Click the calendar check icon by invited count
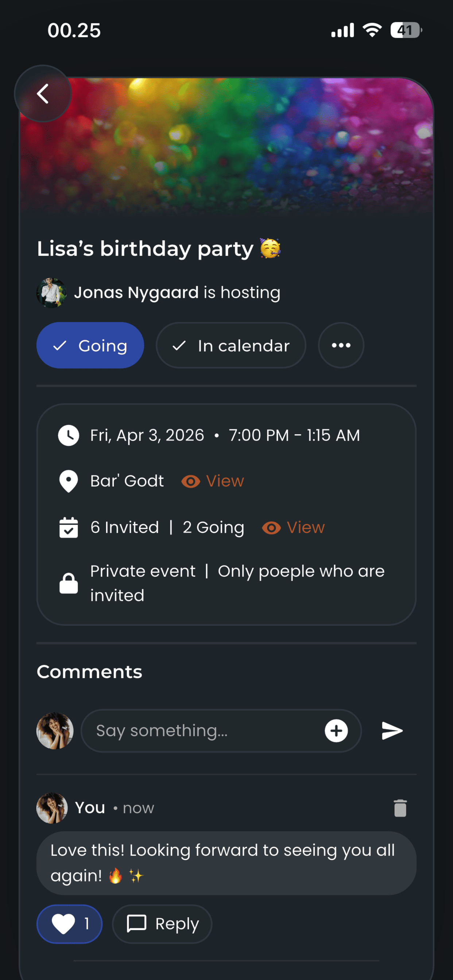 69,527
